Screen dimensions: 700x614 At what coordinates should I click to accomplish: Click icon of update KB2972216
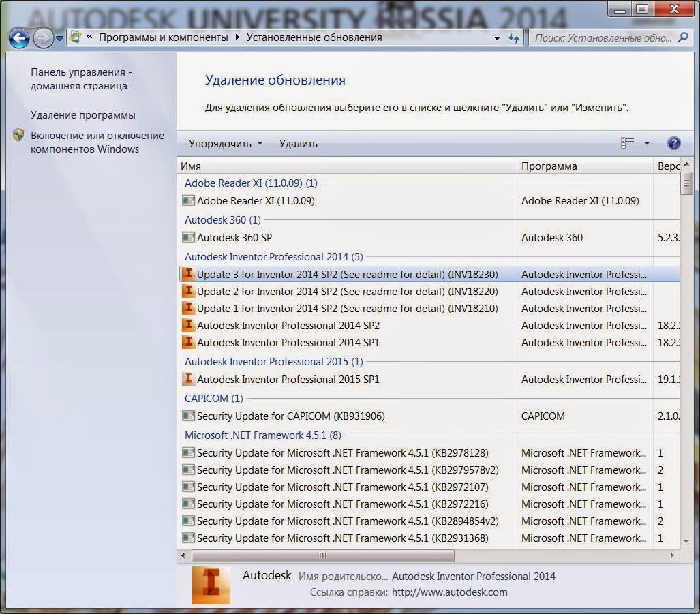[x=188, y=504]
